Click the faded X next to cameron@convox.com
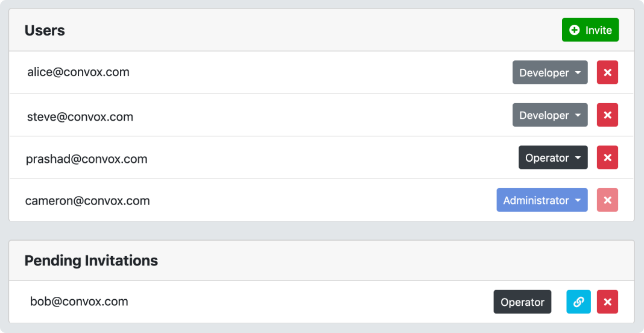Viewport: 644px width, 333px height. (607, 200)
